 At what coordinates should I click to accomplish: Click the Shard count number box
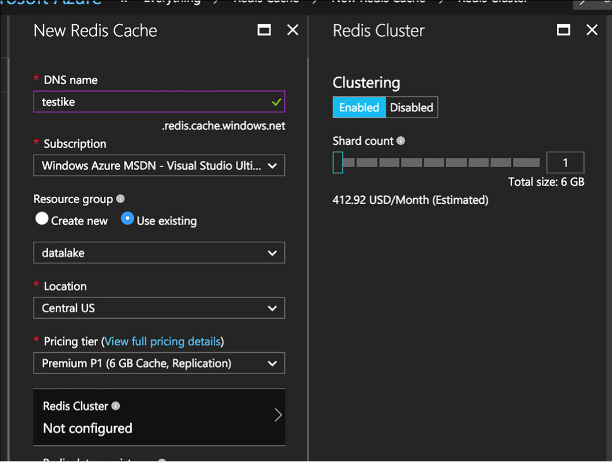click(565, 162)
